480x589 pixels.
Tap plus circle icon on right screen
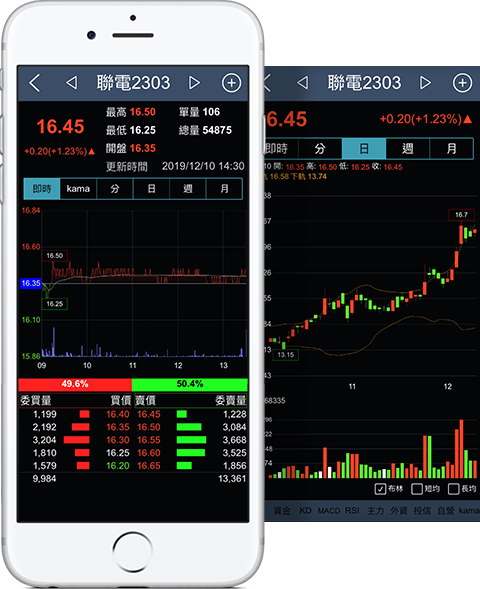tap(462, 83)
